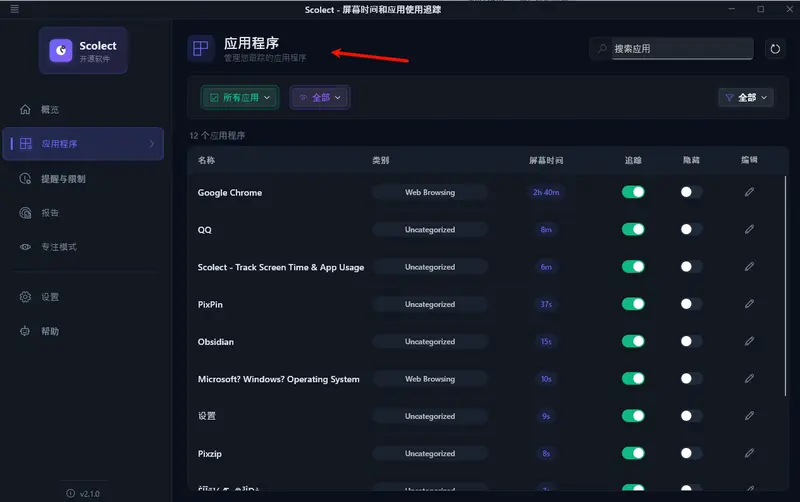Screen dimensions: 800x502
Task: Click the 2h 40m screen time value
Action: coord(546,192)
